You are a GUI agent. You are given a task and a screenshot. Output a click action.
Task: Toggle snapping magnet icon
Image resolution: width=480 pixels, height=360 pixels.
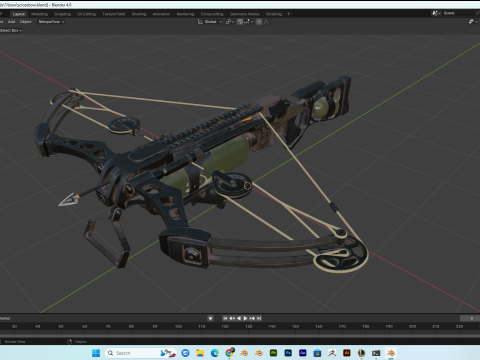240,22
